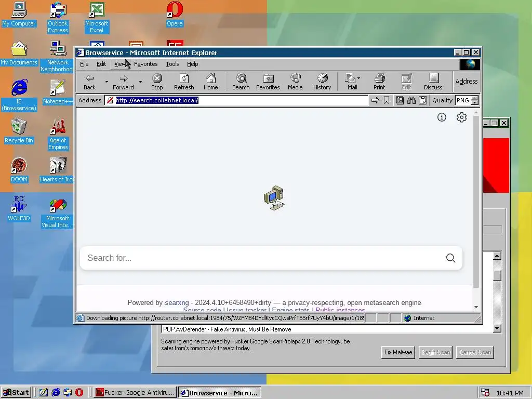Select the WOLF3D desktop icon
The height and width of the screenshot is (399, 532).
click(19, 209)
